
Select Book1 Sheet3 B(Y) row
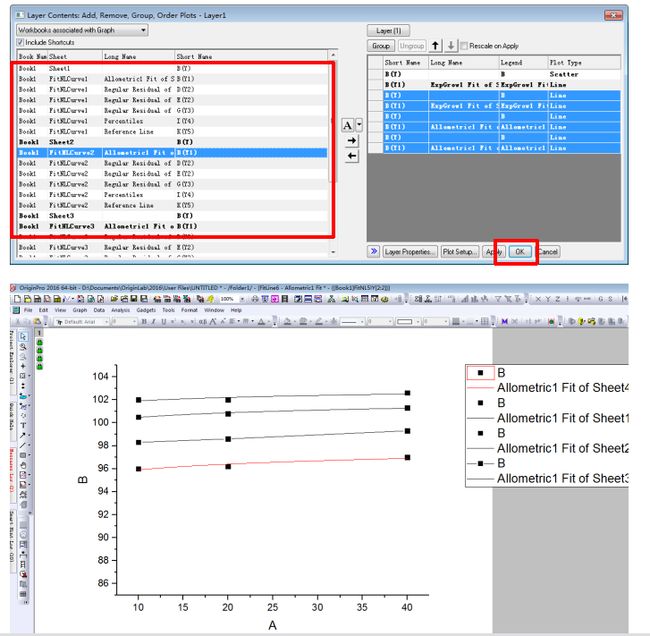click(172, 216)
